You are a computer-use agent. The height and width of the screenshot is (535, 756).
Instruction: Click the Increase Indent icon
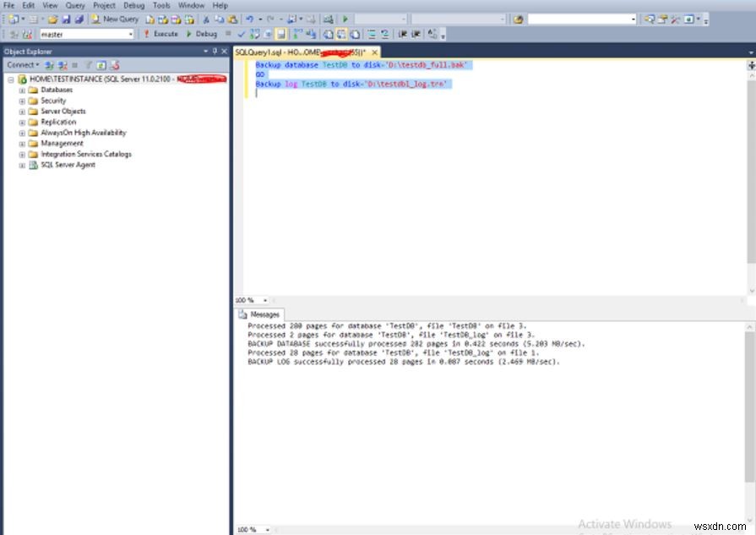[416, 35]
